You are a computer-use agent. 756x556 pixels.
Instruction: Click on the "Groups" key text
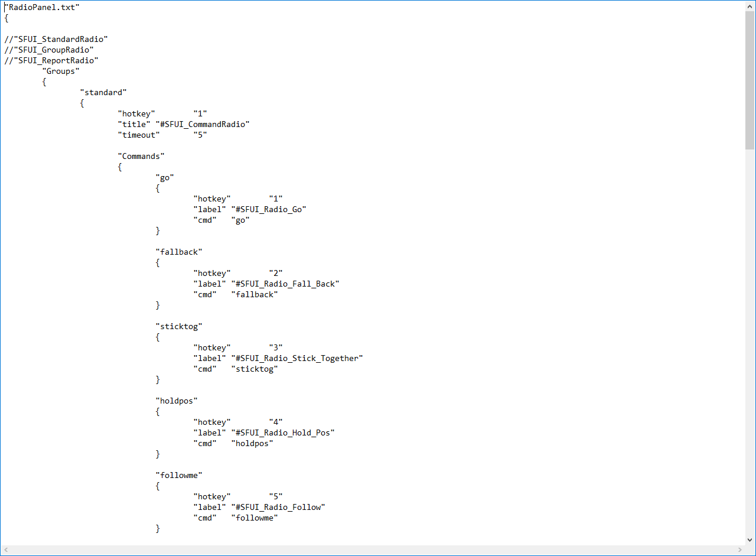point(61,71)
